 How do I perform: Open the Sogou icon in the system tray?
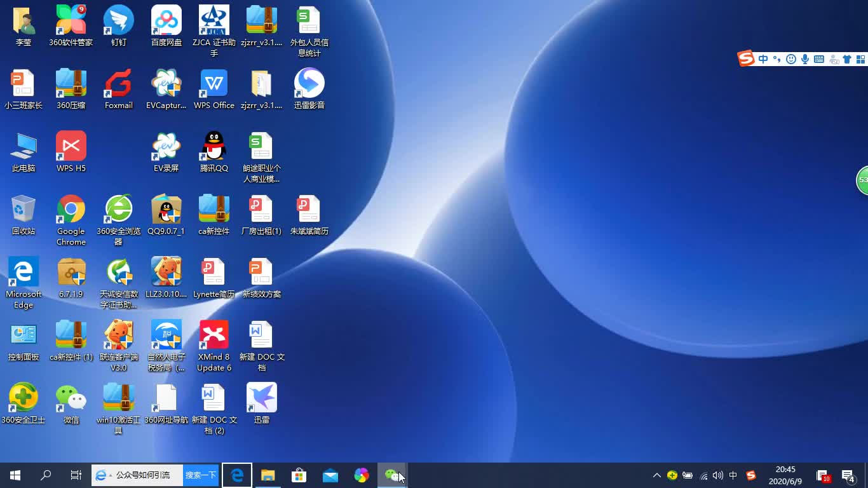click(x=751, y=475)
